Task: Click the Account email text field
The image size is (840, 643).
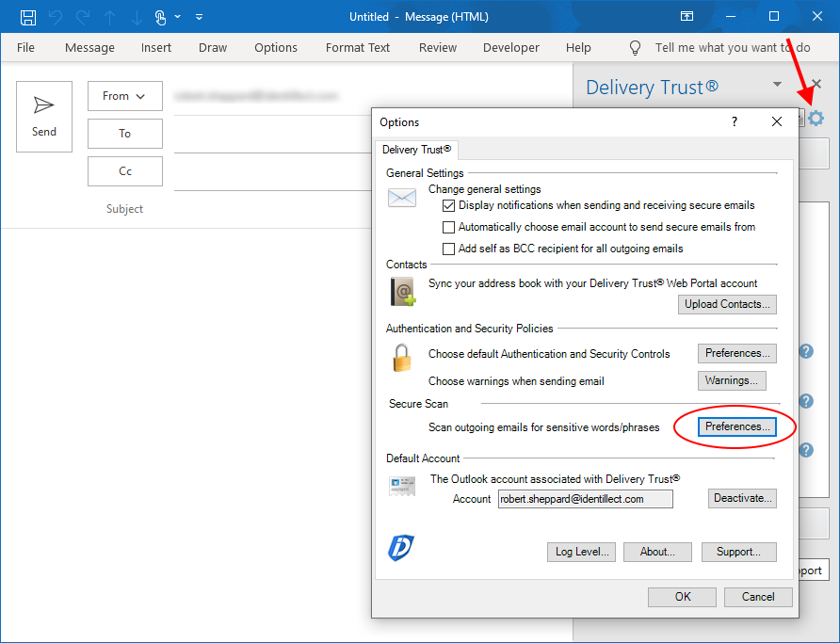Action: point(585,499)
